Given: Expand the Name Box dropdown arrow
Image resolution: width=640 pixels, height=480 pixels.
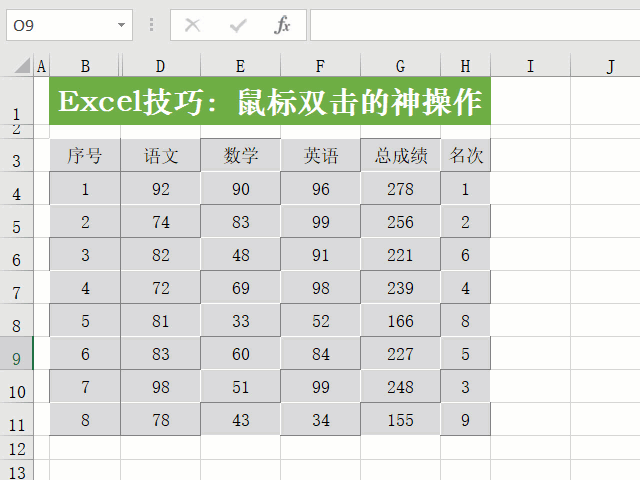Looking at the screenshot, I should pyautogui.click(x=121, y=25).
